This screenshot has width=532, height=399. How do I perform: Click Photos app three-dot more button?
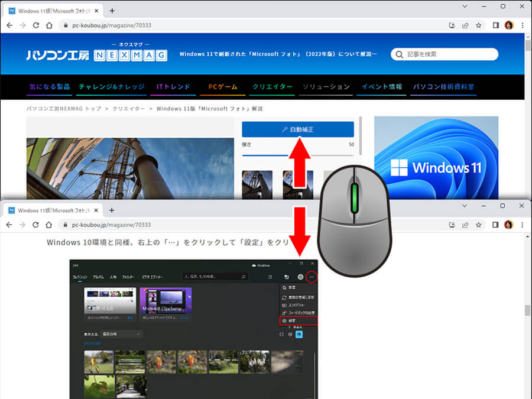coord(312,277)
